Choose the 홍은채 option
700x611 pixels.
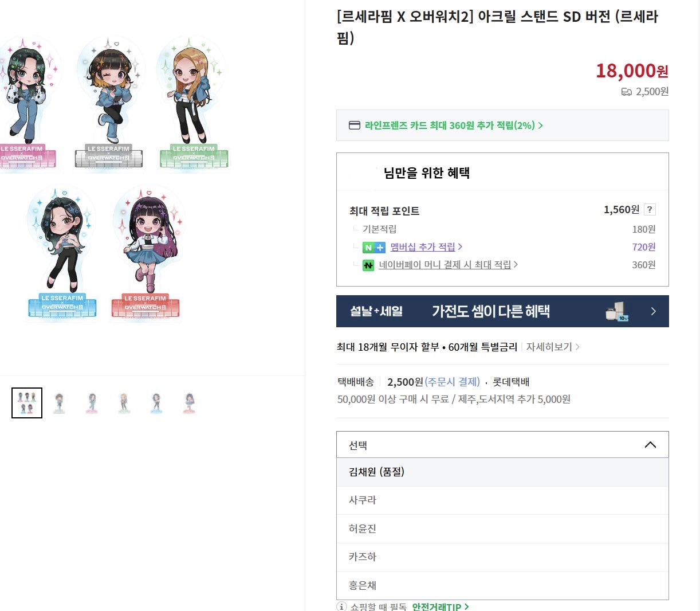(502, 585)
